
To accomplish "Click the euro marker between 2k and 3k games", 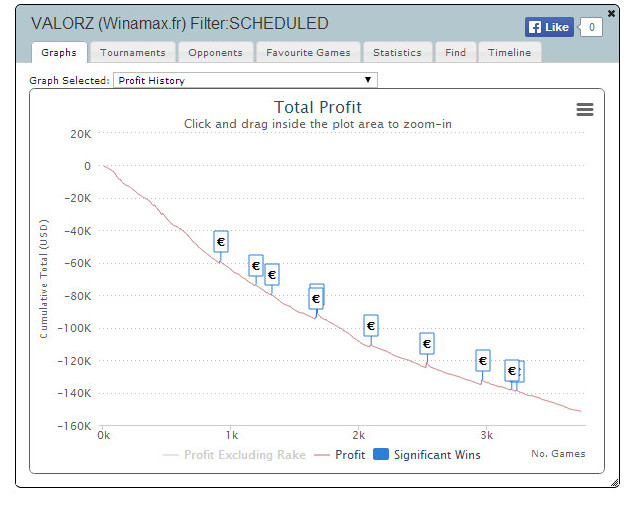I will [x=427, y=343].
